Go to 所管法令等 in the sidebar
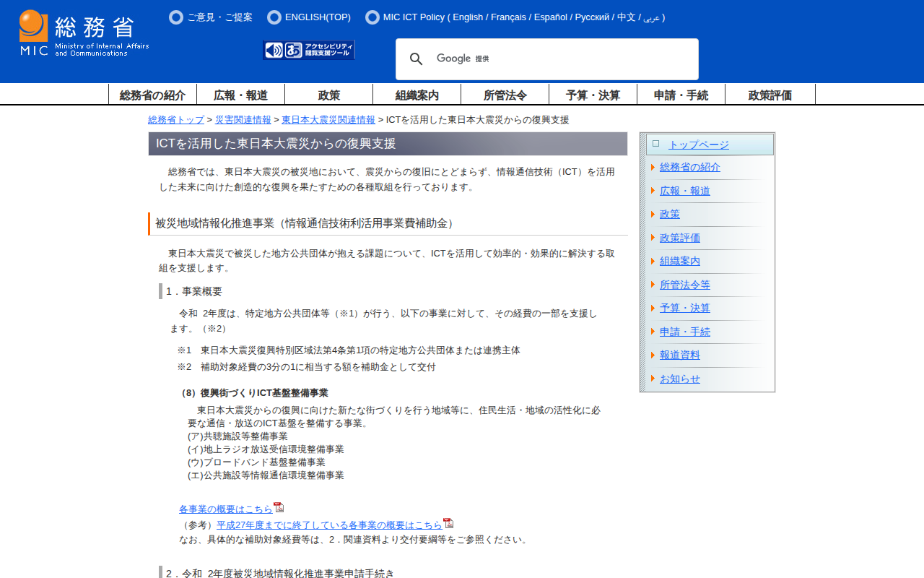 coord(684,285)
